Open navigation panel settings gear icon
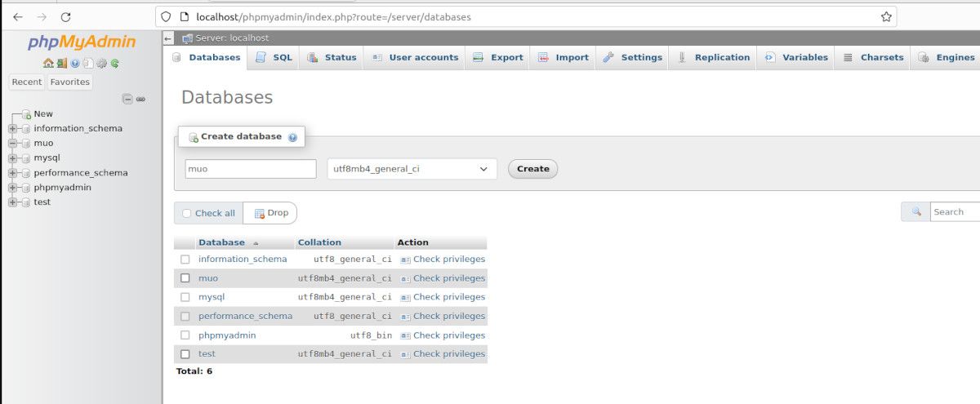 tap(101, 63)
